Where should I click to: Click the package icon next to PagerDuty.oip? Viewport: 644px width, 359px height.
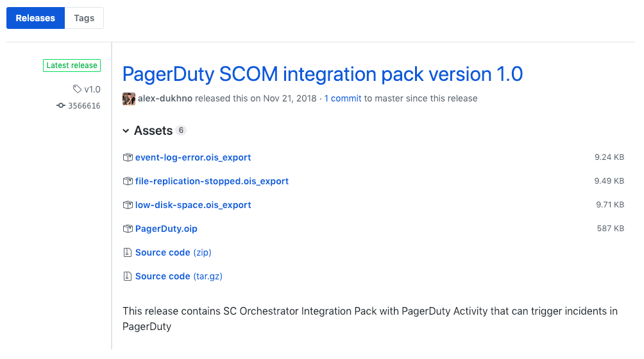[128, 229]
